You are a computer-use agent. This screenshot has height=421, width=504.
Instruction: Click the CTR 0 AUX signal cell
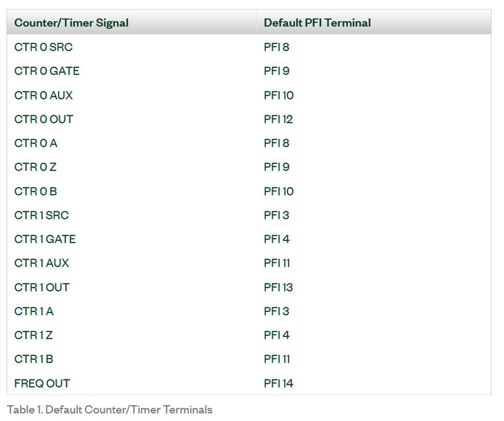tap(43, 95)
